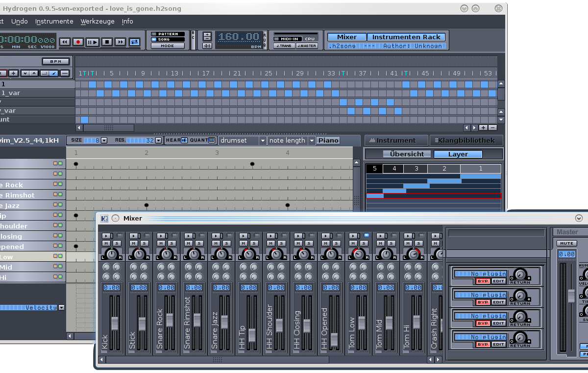Click the Instrumenten Rack button

click(x=406, y=37)
